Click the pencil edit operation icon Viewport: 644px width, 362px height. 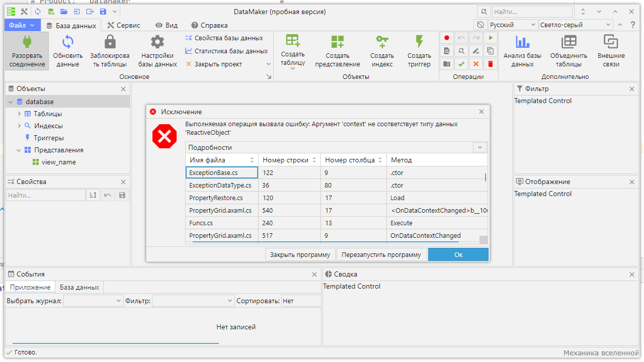pos(476,51)
